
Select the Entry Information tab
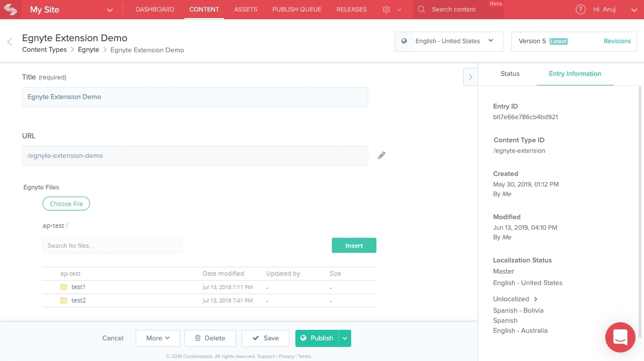575,74
